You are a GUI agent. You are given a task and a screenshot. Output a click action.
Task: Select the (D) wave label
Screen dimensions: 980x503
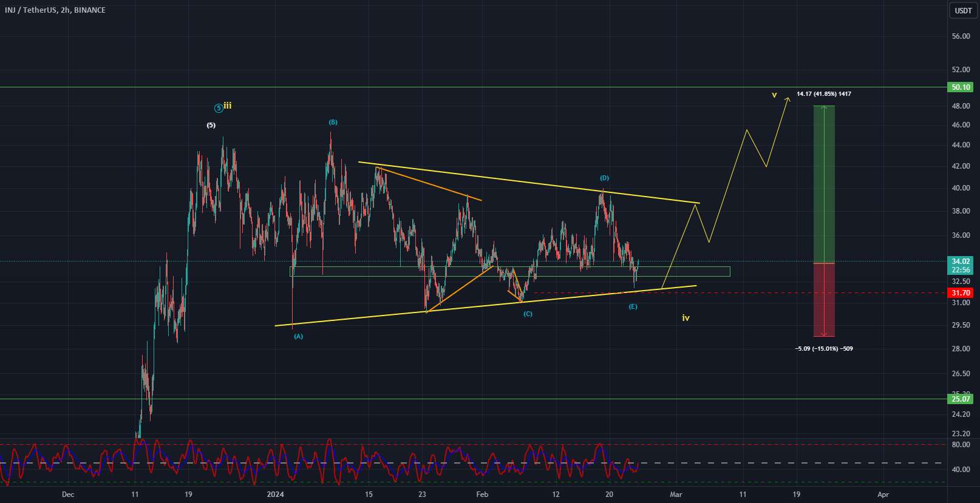coord(604,178)
